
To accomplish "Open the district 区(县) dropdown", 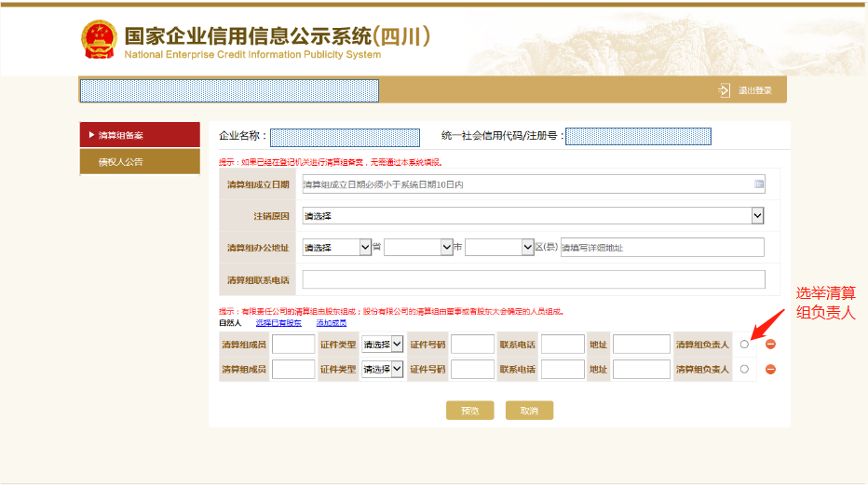I will click(x=499, y=247).
